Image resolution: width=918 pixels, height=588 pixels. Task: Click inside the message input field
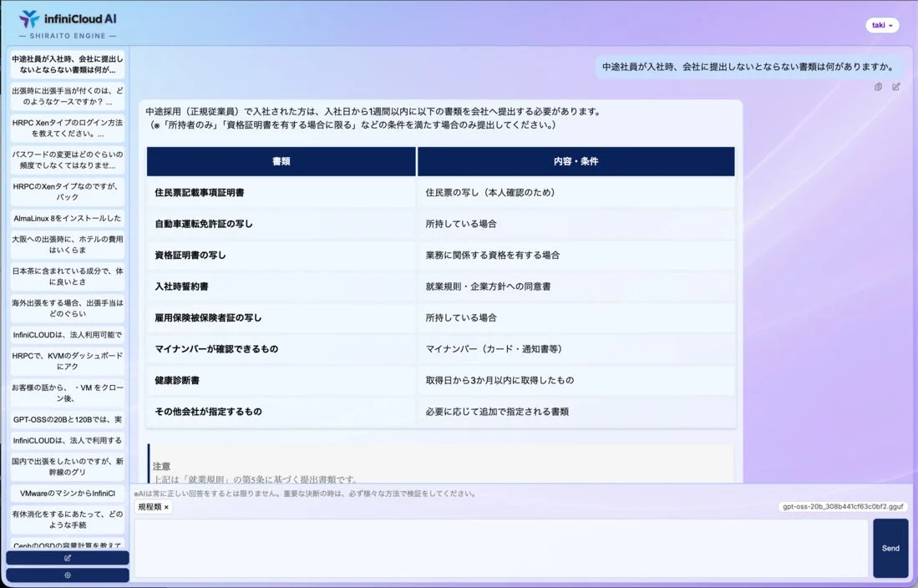[501, 547]
